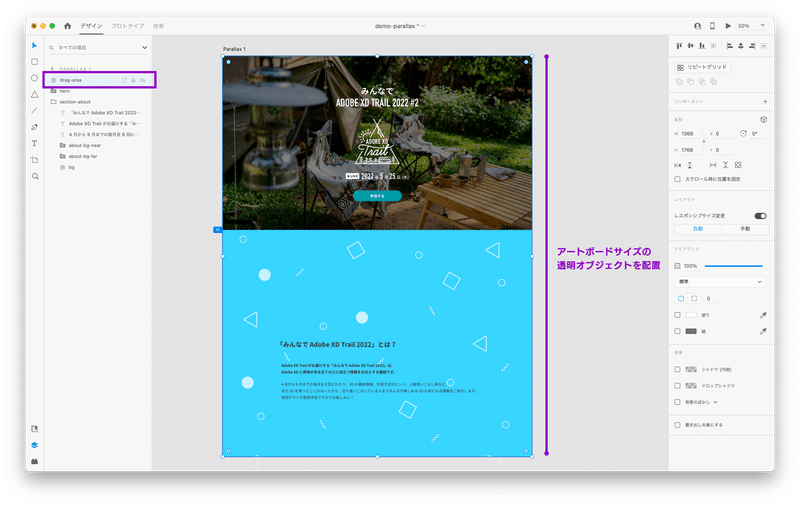This screenshot has height=505, width=800.
Task: Adjust the opacity slider
Action: click(735, 266)
